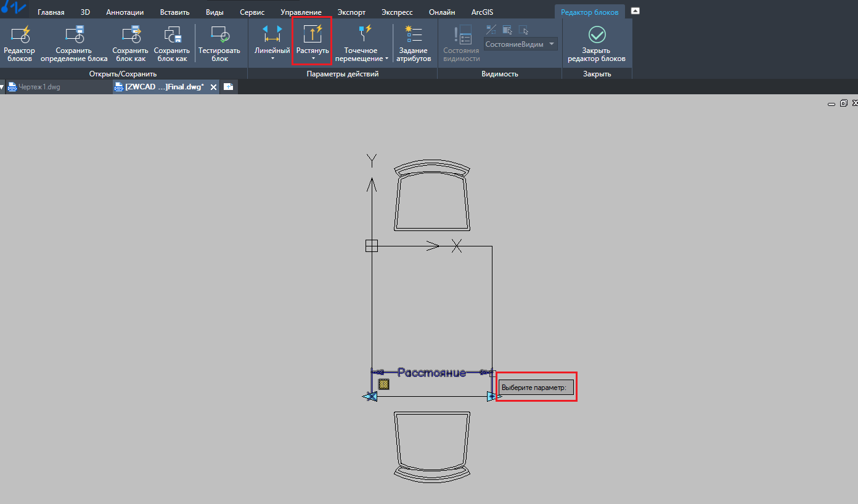Open the Сервис ribbon tab
Viewport: 858px width, 504px height.
pyautogui.click(x=252, y=12)
